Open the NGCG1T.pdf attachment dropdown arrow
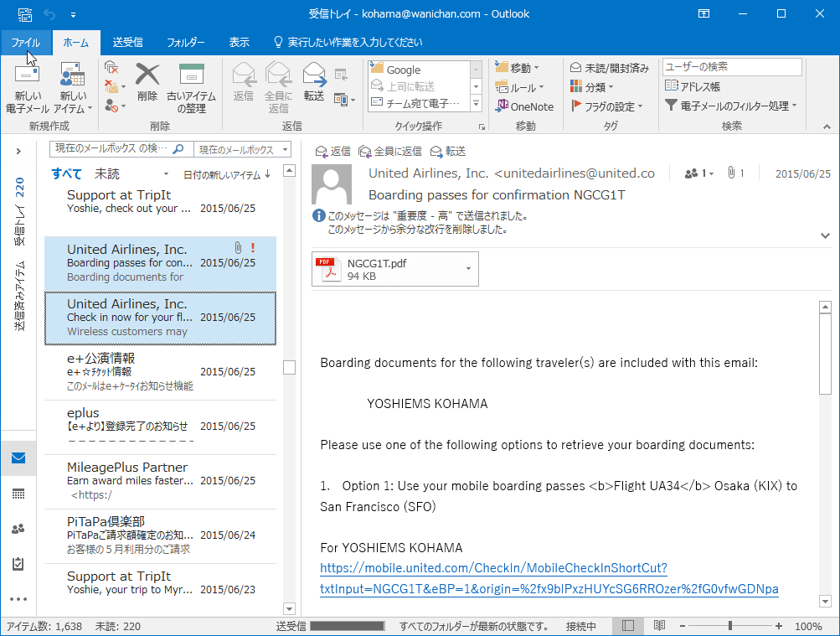Viewport: 840px width, 636px height. (x=469, y=269)
